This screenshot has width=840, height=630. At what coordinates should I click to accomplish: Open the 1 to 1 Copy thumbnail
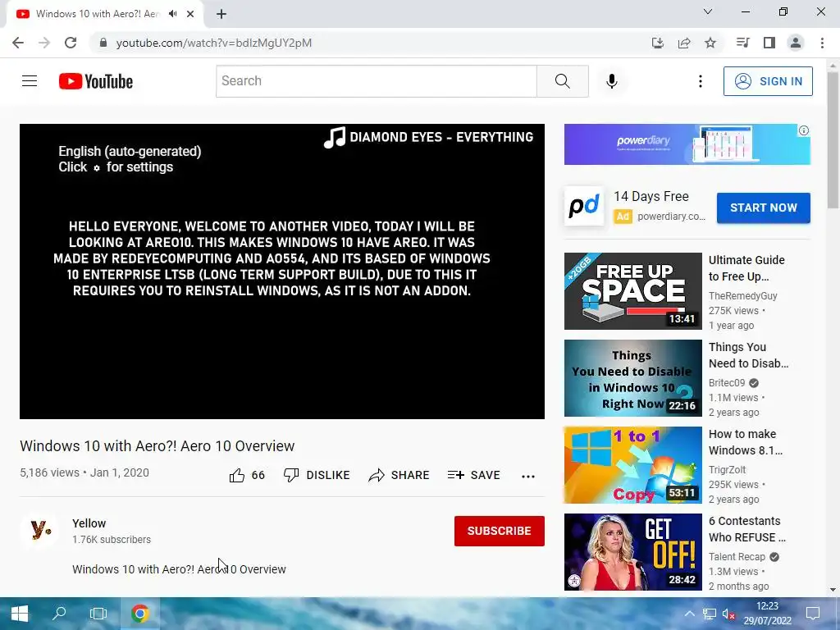click(x=632, y=465)
